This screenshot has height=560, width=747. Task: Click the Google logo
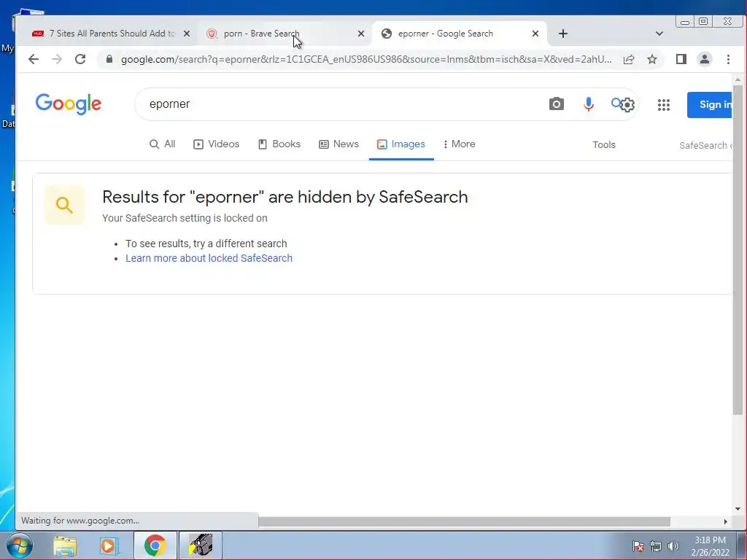coord(69,104)
